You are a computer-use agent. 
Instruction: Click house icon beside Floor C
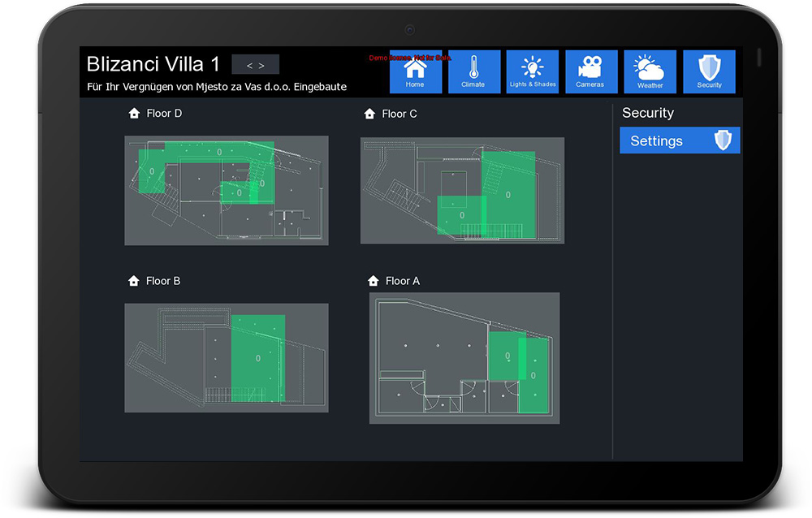point(369,114)
